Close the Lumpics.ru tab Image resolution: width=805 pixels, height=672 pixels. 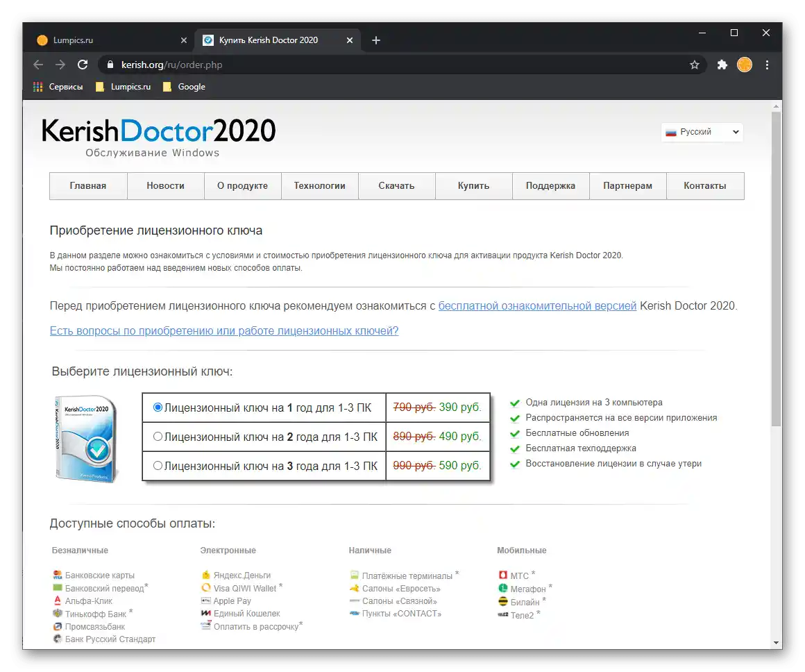(x=184, y=40)
